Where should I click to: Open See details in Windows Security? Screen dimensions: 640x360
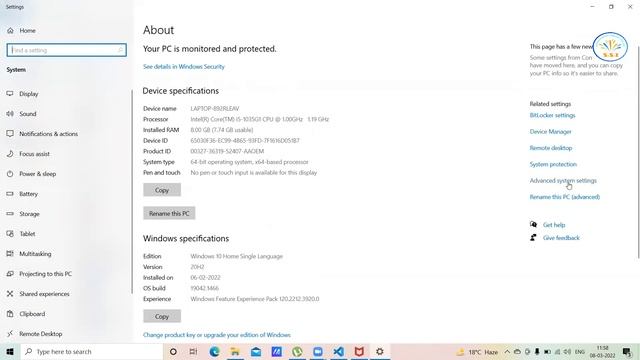pyautogui.click(x=184, y=67)
